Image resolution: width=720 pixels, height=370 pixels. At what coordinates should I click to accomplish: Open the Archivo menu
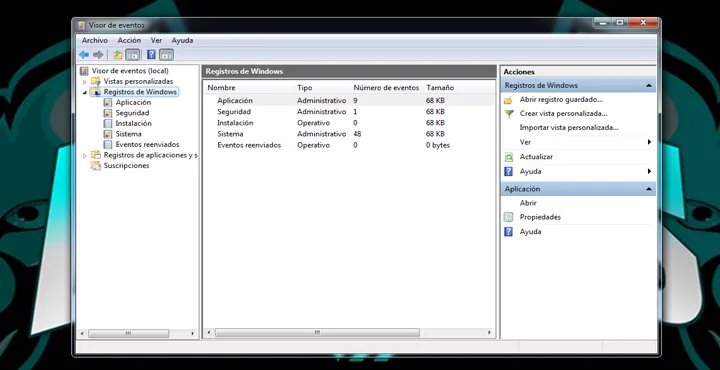(x=95, y=40)
